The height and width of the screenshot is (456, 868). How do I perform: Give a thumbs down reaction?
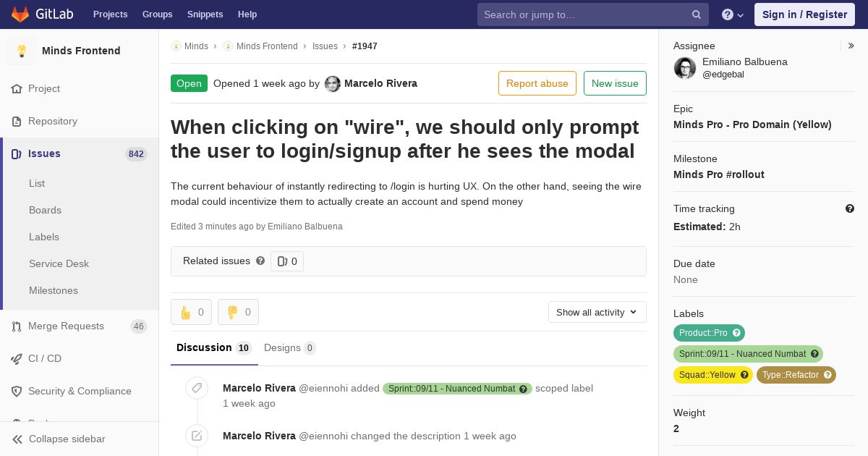238,312
